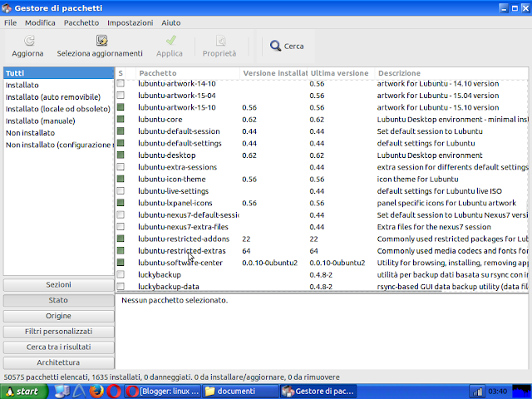Sort by Versione installata column header

(x=273, y=73)
